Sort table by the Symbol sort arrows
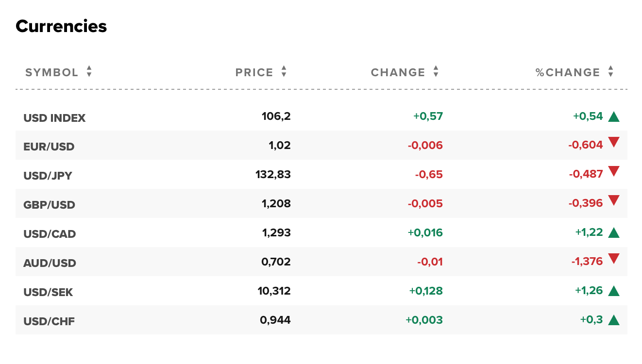This screenshot has height=364, width=642. click(x=89, y=72)
